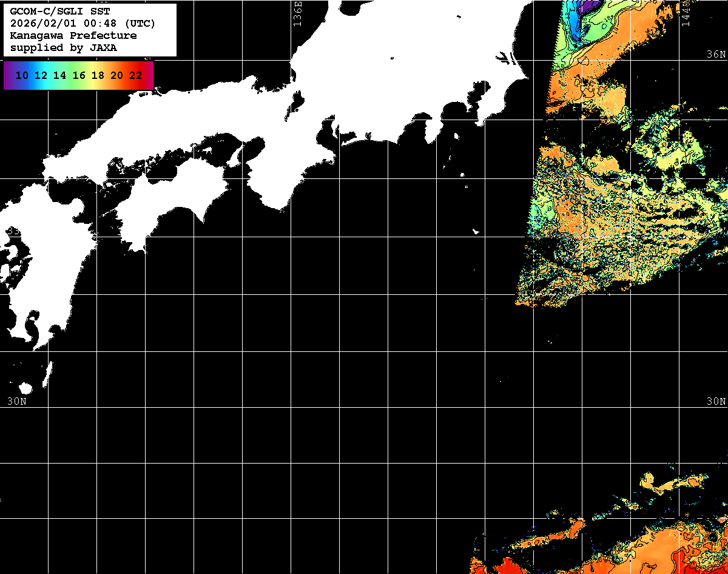Click the small isolated island south of Honshu
Screen dimensions: 728x574
[x=476, y=232]
